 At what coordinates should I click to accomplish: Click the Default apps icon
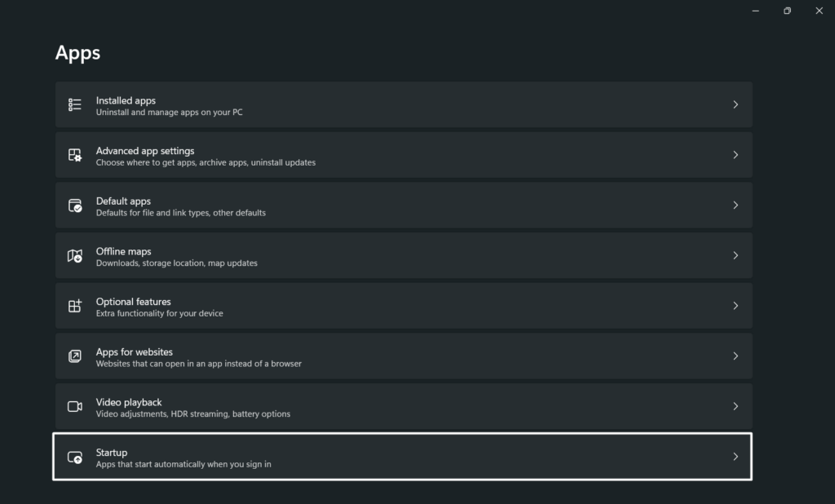click(75, 206)
